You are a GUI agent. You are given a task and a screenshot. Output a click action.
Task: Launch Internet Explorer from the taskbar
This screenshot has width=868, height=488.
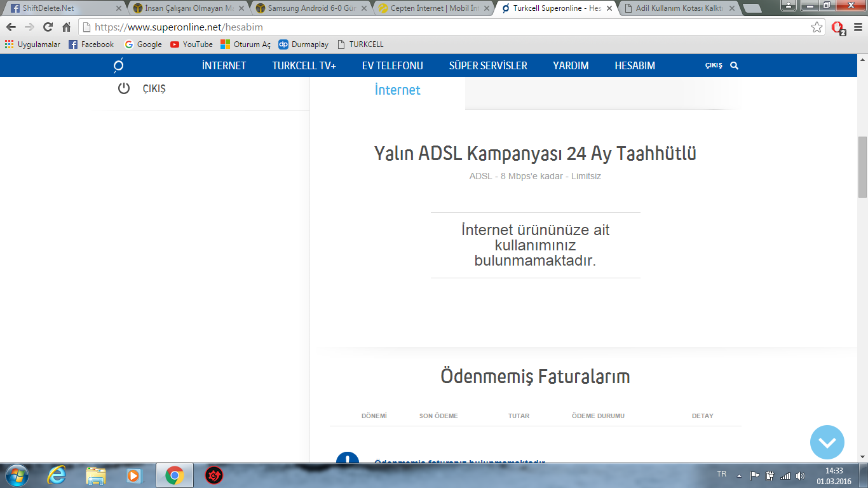coord(57,475)
